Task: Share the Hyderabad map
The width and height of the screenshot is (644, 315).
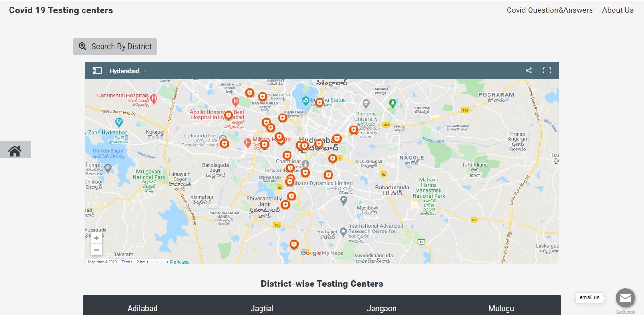Action: pyautogui.click(x=529, y=71)
